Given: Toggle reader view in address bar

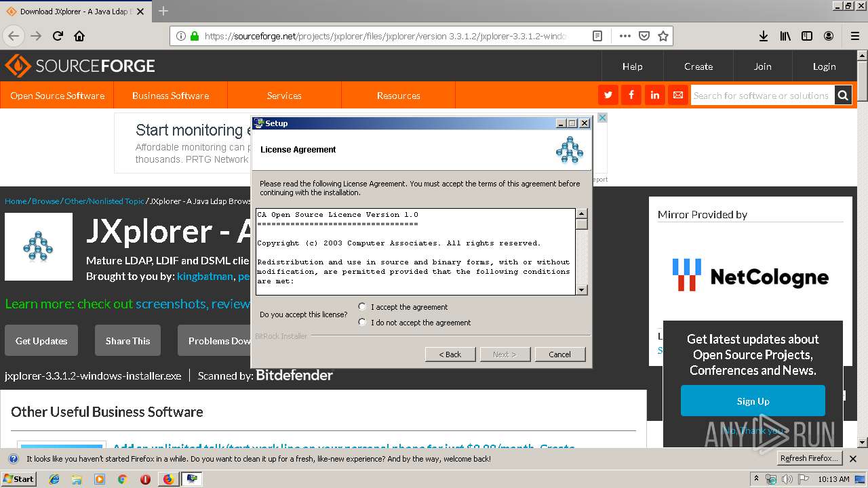Looking at the screenshot, I should point(597,36).
